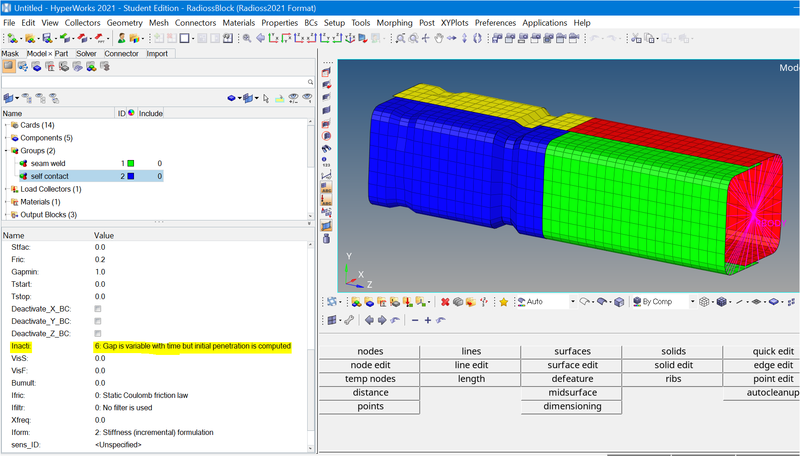
Task: Click the zoom magnifier icon beside view arrows
Action: pos(247,38)
